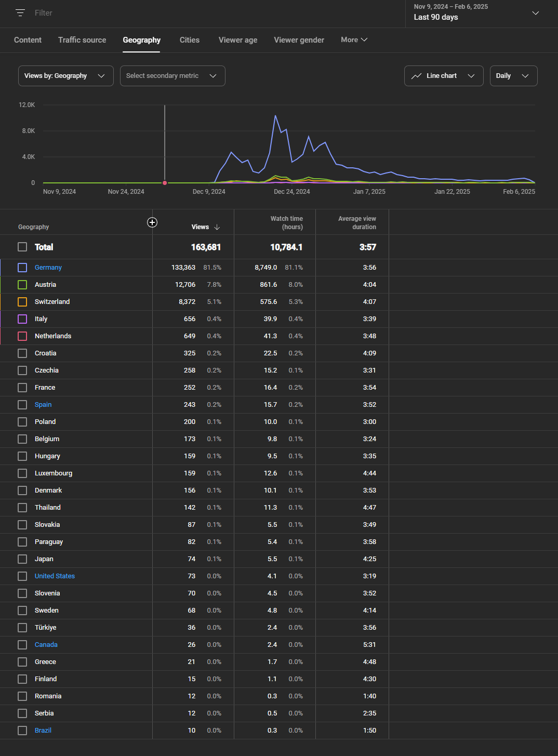This screenshot has width=558, height=756.
Task: Toggle the Germany series checkbox
Action: (x=22, y=268)
